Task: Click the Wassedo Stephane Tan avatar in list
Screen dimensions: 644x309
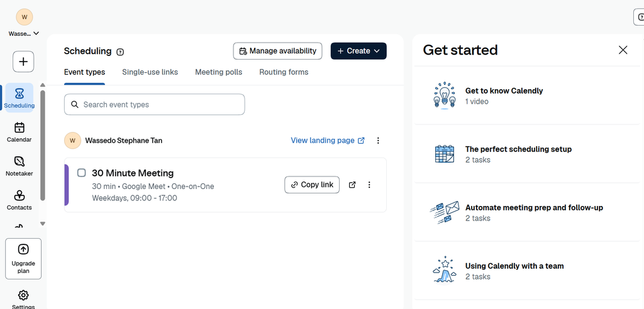Action: click(73, 140)
